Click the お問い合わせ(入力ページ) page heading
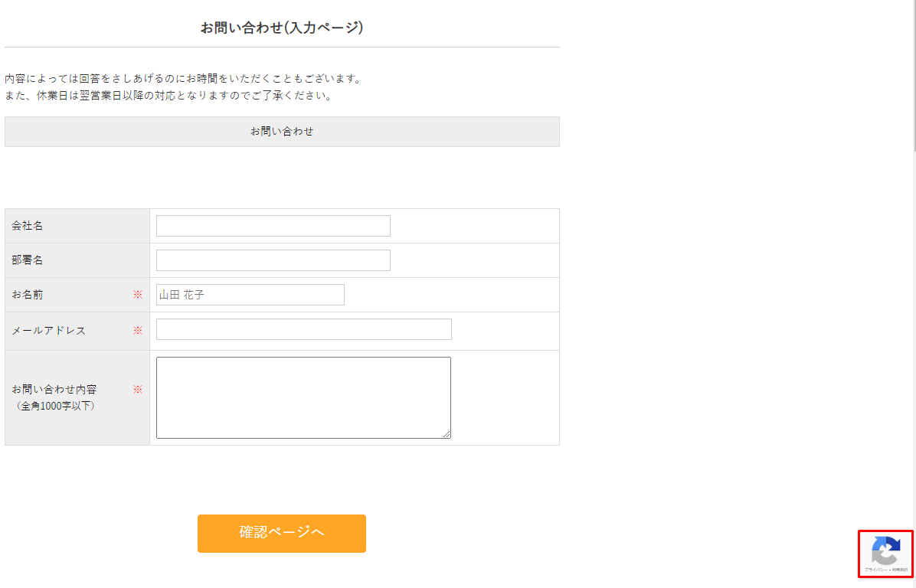This screenshot has width=916, height=588. (282, 28)
